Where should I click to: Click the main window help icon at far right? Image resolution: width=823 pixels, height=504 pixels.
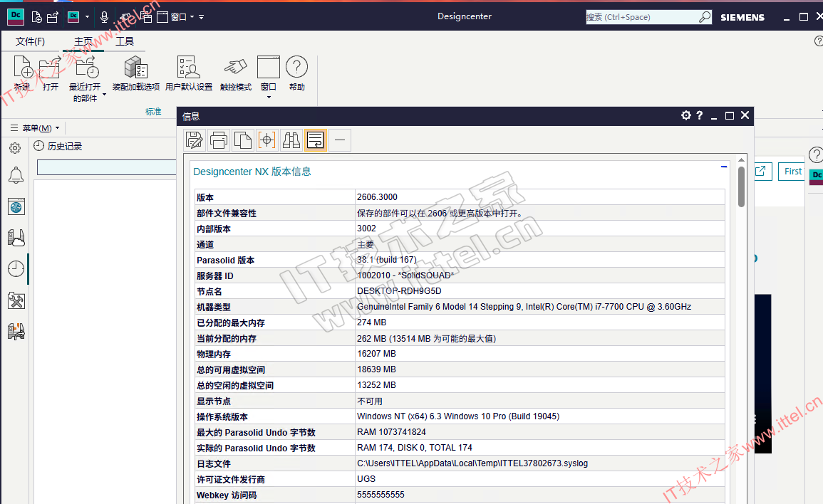[818, 41]
